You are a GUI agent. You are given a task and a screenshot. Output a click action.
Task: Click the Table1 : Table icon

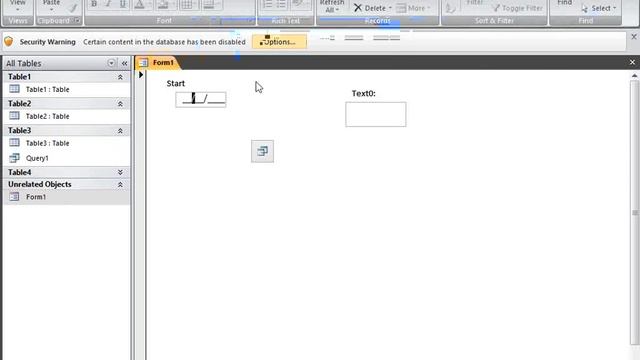[x=14, y=89]
